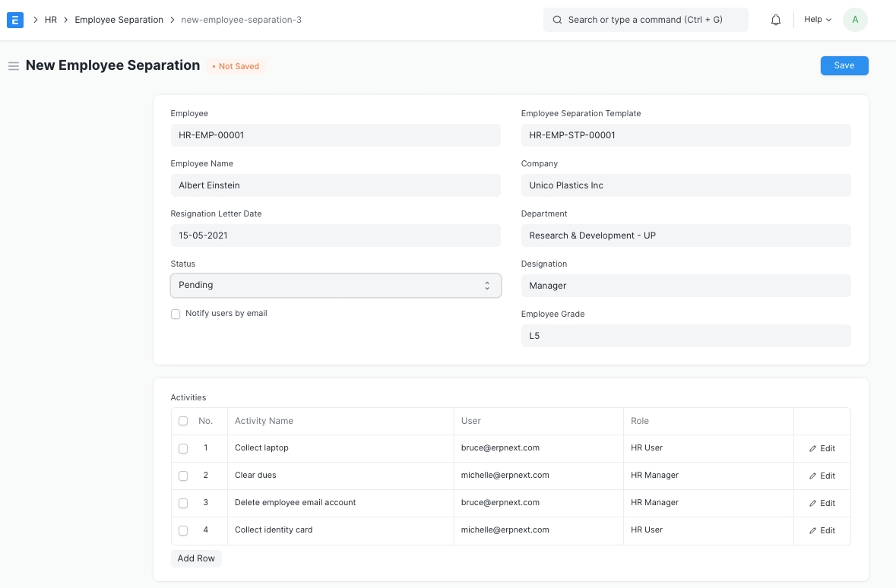Image resolution: width=896 pixels, height=588 pixels.
Task: Edit the Collect identity card row
Action: click(x=822, y=530)
